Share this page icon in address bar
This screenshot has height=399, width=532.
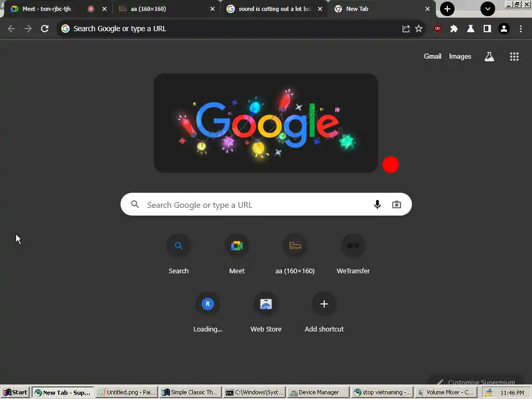tap(406, 29)
